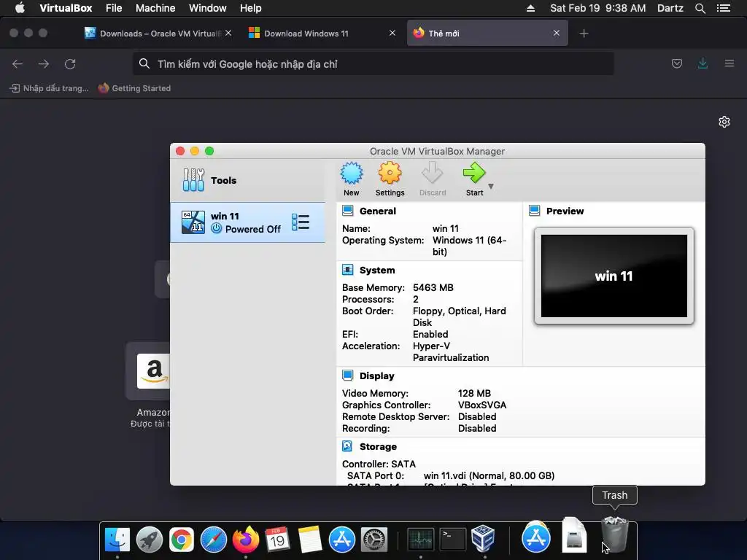Close the Thẻ mới tab
Screen dimensions: 747x560
tap(557, 33)
